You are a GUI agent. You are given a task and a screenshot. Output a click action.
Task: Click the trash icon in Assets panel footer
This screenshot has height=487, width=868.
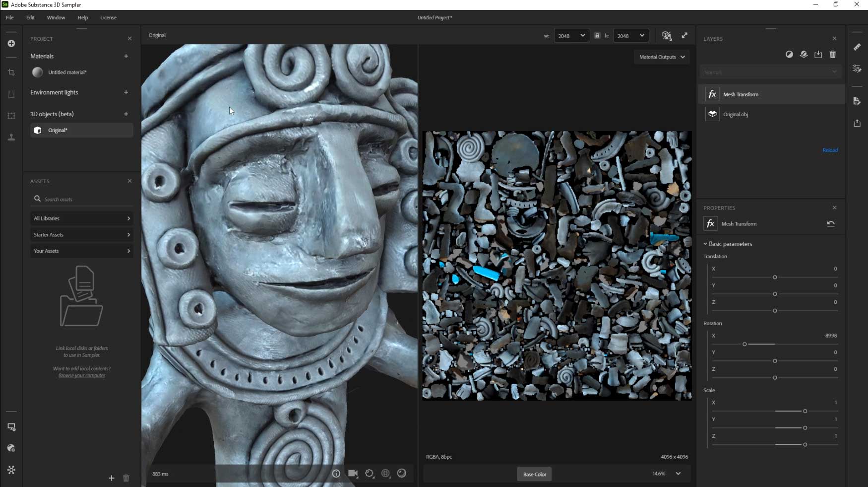[126, 478]
